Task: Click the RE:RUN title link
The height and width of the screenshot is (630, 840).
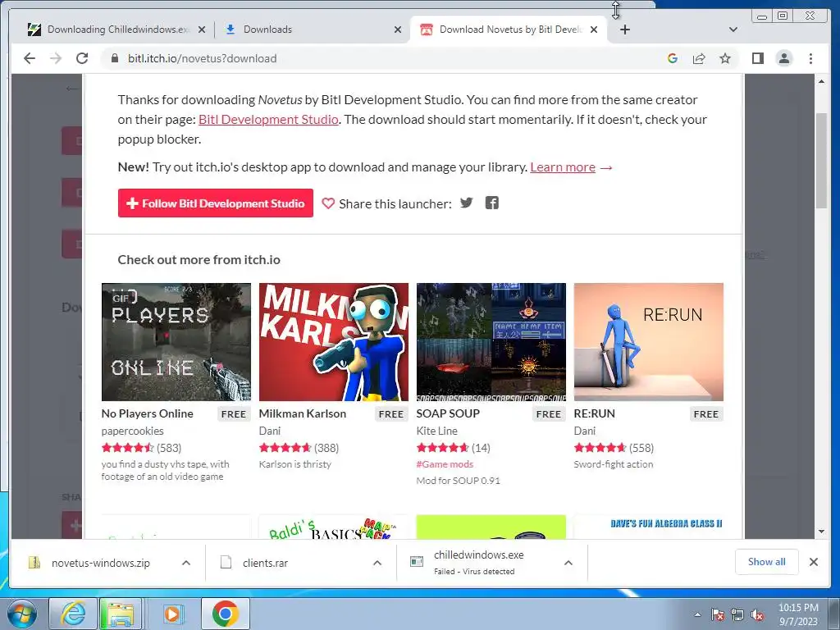Action: [x=594, y=413]
